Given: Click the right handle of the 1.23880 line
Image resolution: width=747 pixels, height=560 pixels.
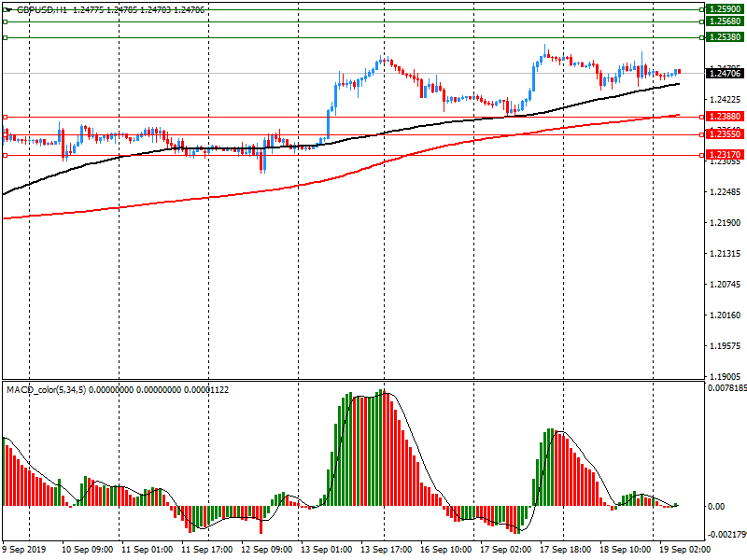Looking at the screenshot, I should (x=702, y=118).
